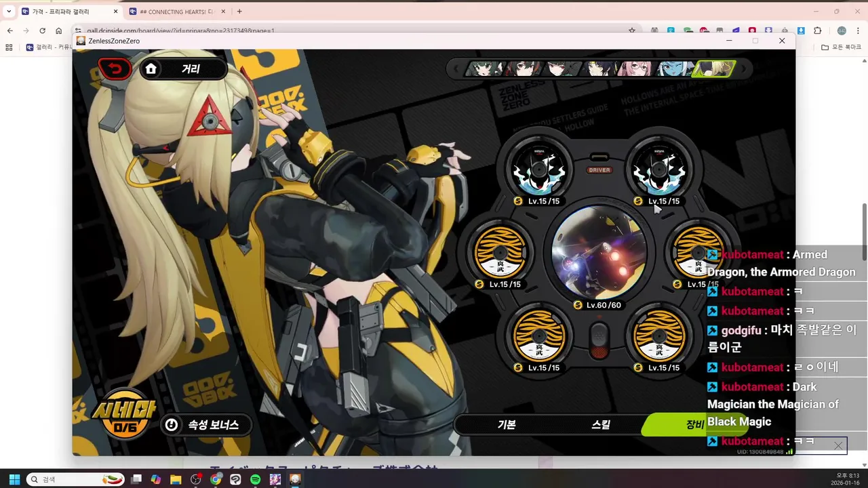This screenshot has width=868, height=488.
Task: Close the chat overlay with X
Action: pos(838,445)
